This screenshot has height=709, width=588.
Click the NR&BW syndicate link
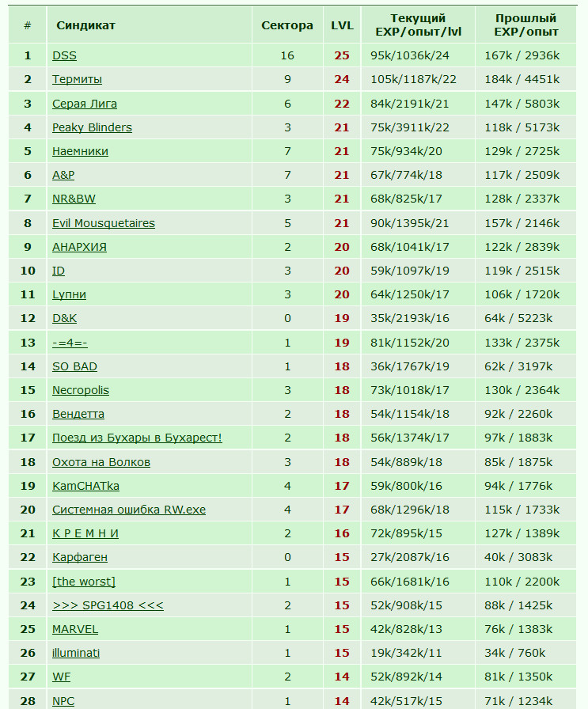(x=74, y=199)
